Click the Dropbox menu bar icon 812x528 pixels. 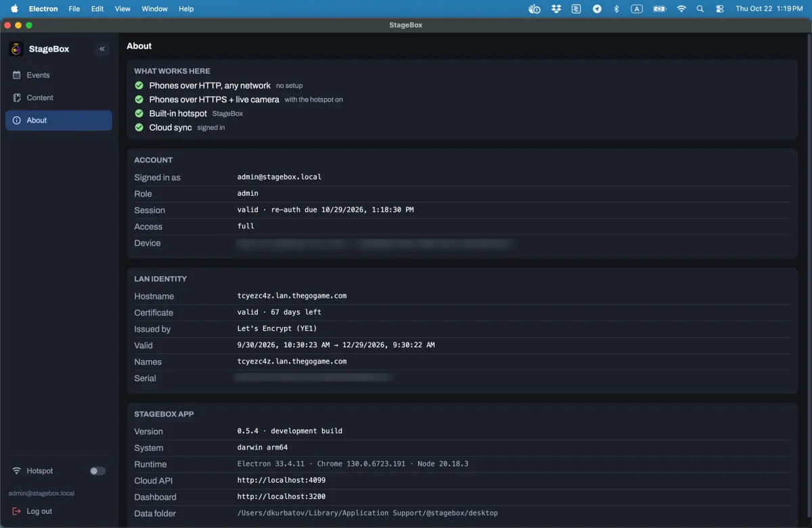point(556,9)
